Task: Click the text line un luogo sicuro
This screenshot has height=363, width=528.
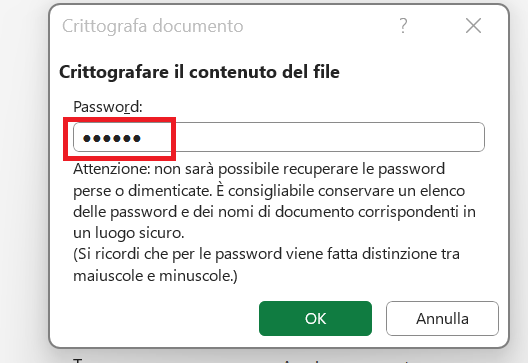Action: (129, 233)
